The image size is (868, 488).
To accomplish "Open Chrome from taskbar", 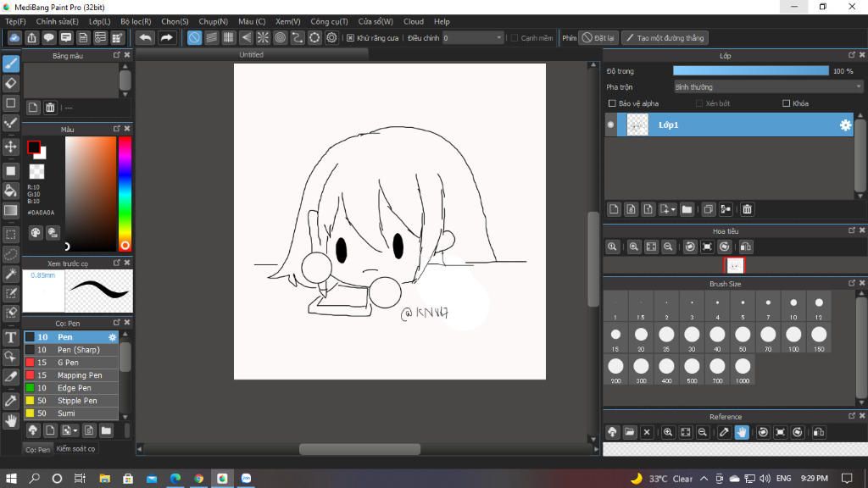I will [198, 479].
